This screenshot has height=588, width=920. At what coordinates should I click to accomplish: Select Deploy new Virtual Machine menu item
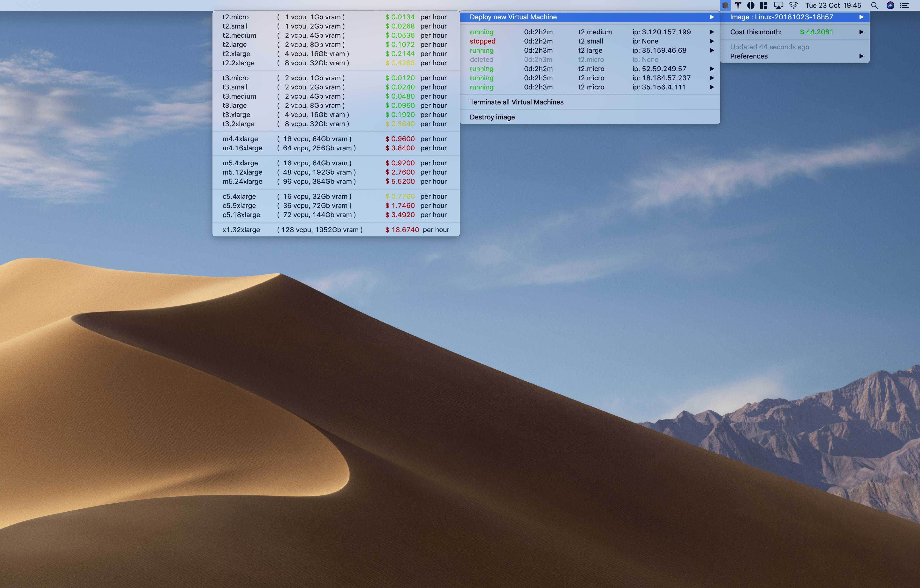coord(513,17)
